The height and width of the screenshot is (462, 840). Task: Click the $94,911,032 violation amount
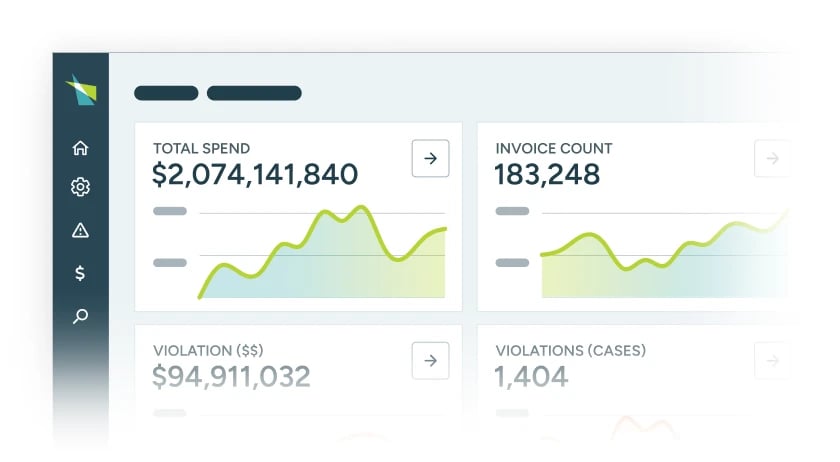[x=231, y=377]
